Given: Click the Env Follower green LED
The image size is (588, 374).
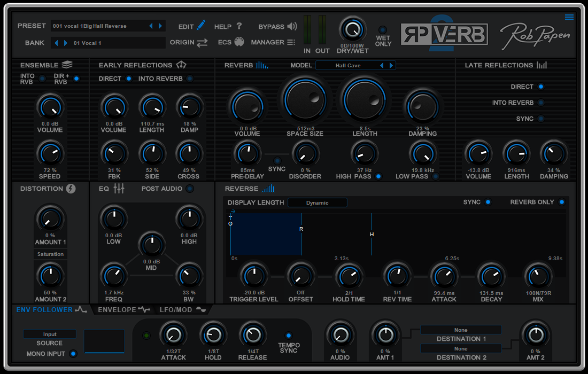Looking at the screenshot, I should click(146, 336).
